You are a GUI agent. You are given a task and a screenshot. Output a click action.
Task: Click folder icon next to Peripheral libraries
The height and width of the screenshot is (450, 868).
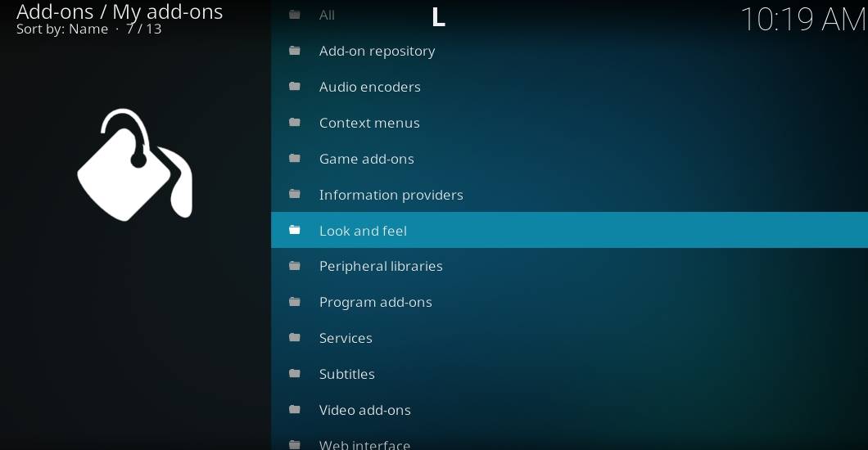pos(295,266)
